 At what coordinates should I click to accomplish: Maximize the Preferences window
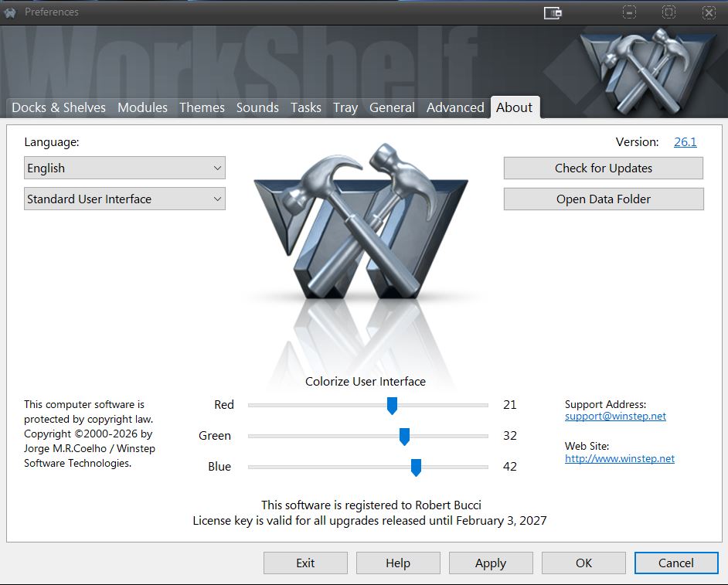(669, 12)
